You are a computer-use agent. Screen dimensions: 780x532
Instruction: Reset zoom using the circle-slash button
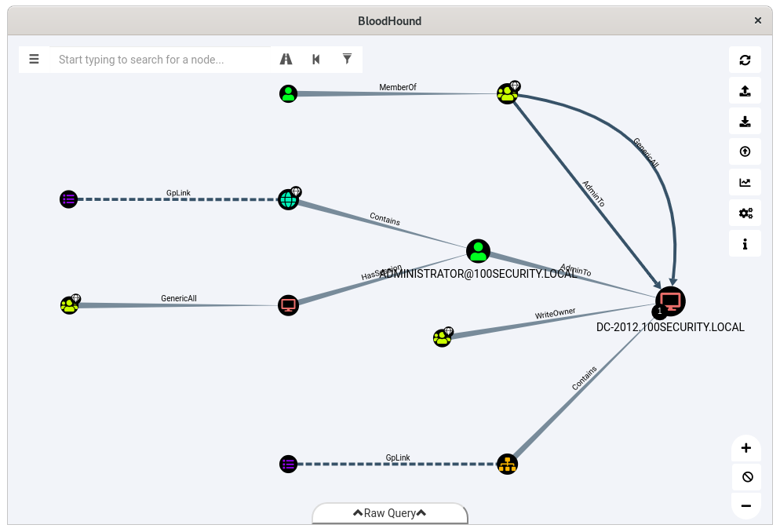coord(747,477)
